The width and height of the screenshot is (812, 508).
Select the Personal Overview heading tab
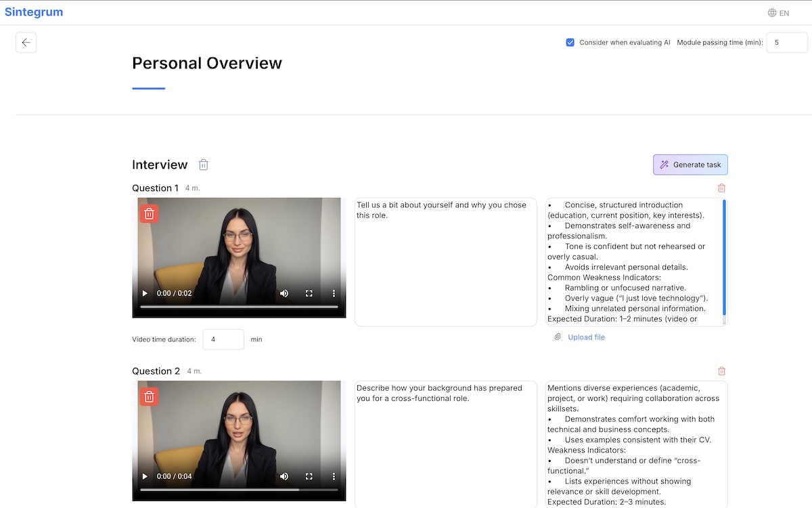point(206,63)
